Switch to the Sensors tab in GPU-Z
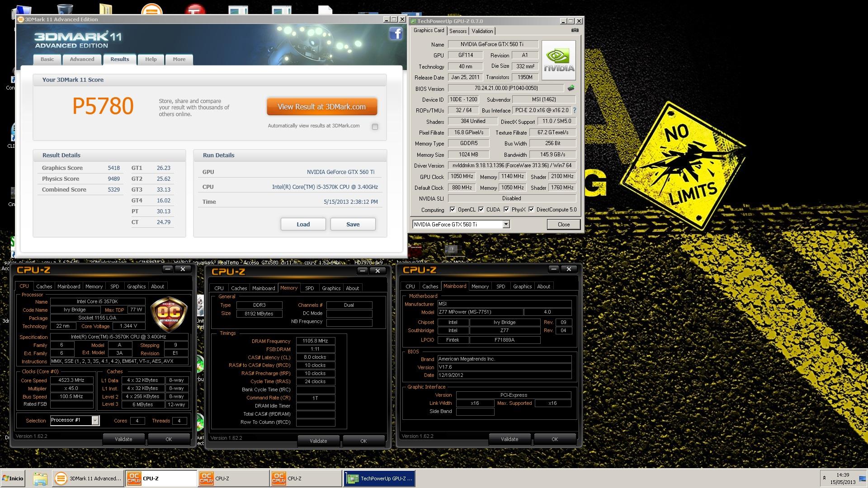 [458, 31]
